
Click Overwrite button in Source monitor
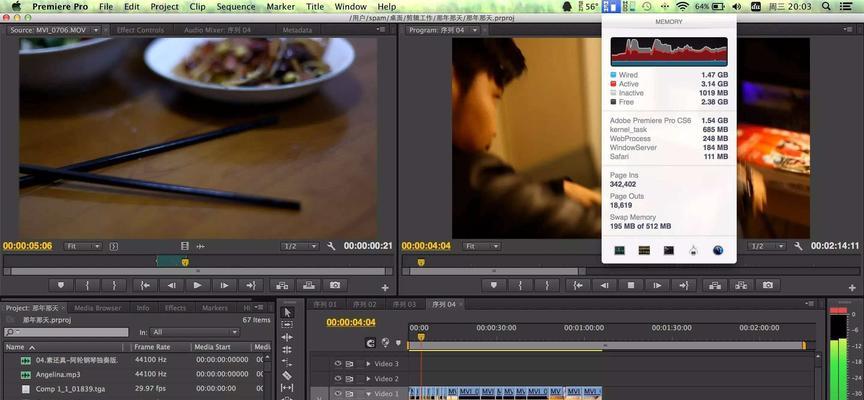[x=309, y=285]
